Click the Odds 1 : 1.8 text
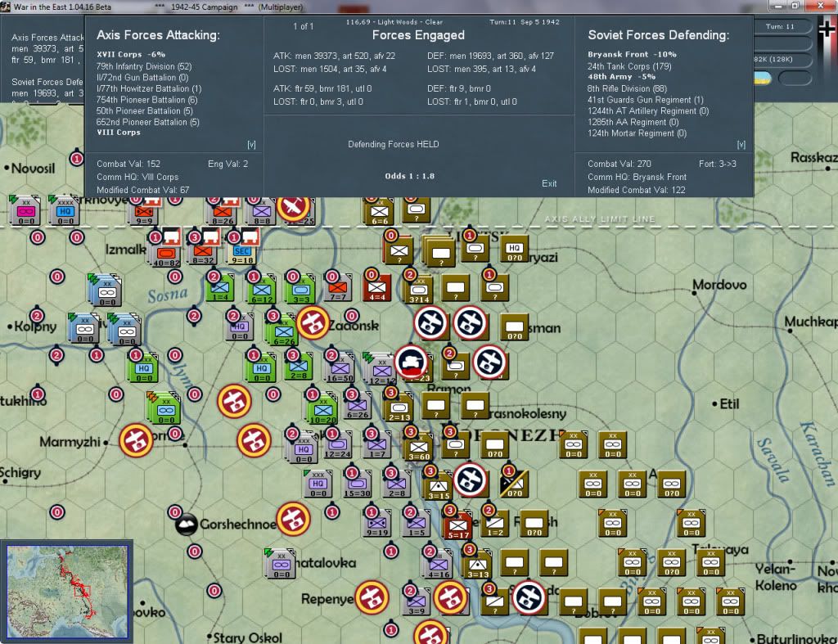838x644 pixels. coord(409,176)
